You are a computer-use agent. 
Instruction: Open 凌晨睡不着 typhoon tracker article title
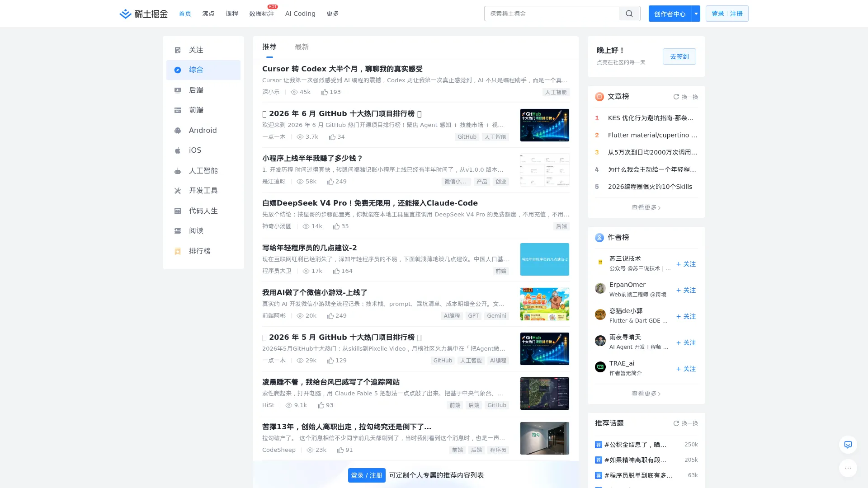(331, 382)
